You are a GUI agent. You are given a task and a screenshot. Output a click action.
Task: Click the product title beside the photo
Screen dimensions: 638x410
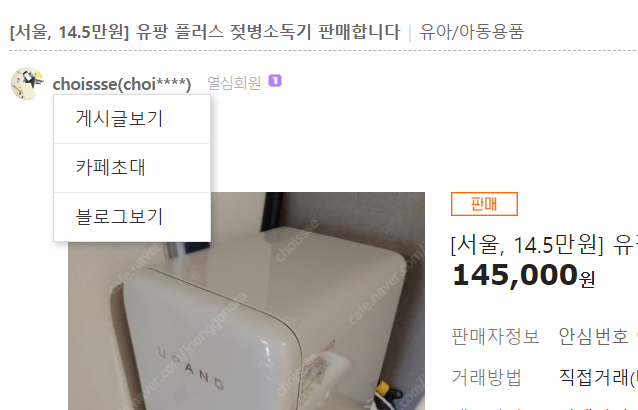(x=544, y=245)
